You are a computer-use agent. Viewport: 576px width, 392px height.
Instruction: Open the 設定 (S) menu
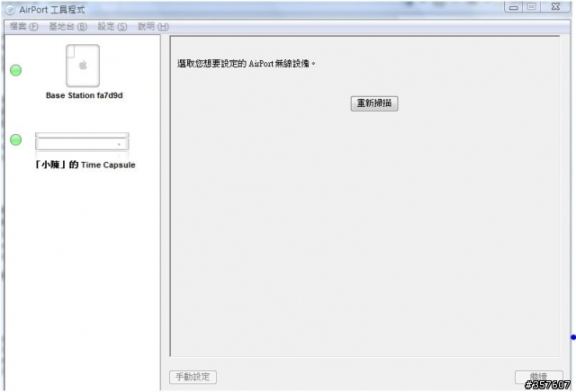click(x=112, y=26)
